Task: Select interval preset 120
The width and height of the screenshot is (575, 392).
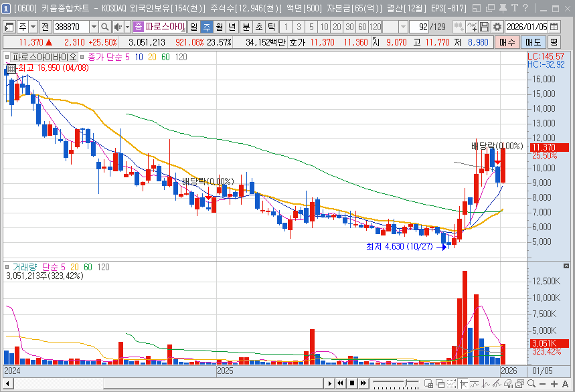Action: coord(375,27)
